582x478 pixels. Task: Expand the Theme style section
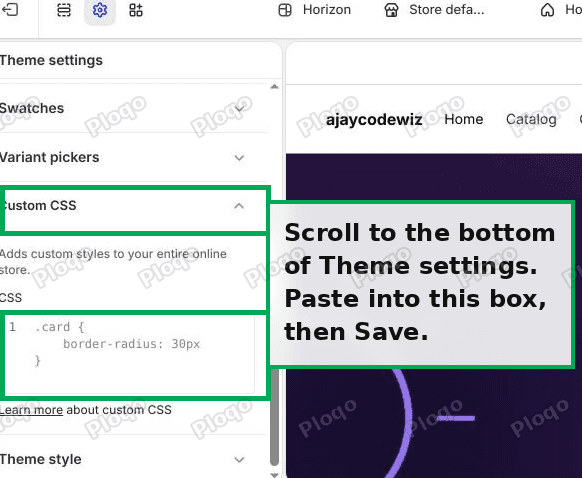pos(239,460)
